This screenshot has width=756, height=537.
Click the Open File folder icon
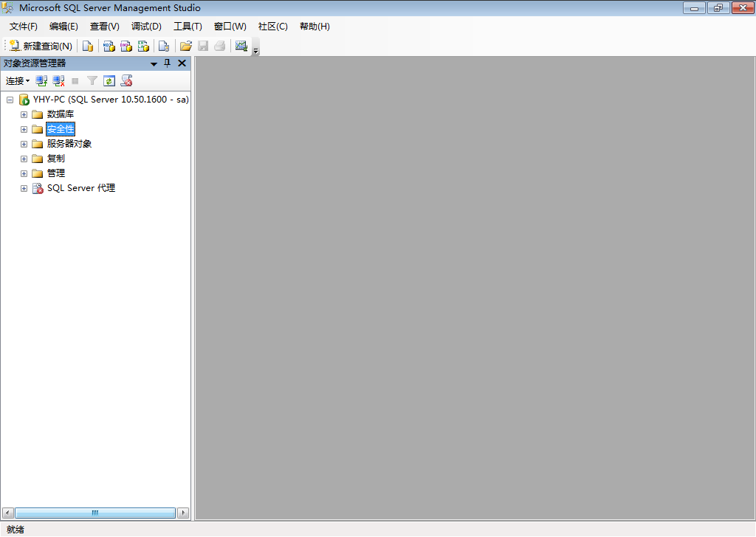pyautogui.click(x=185, y=46)
